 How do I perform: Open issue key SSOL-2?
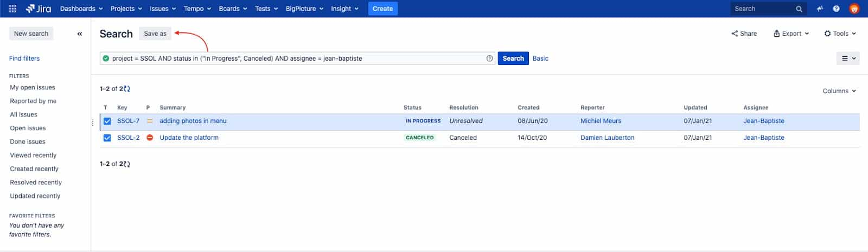point(128,138)
